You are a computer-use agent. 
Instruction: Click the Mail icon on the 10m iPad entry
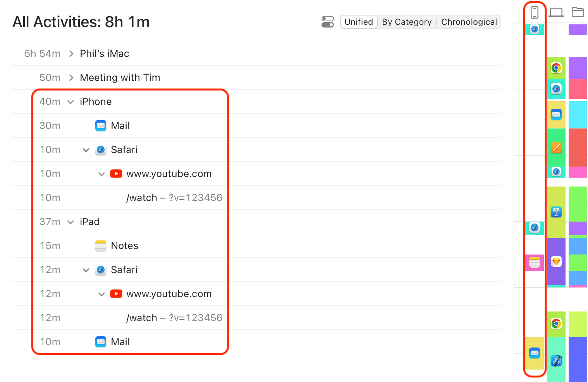point(101,342)
